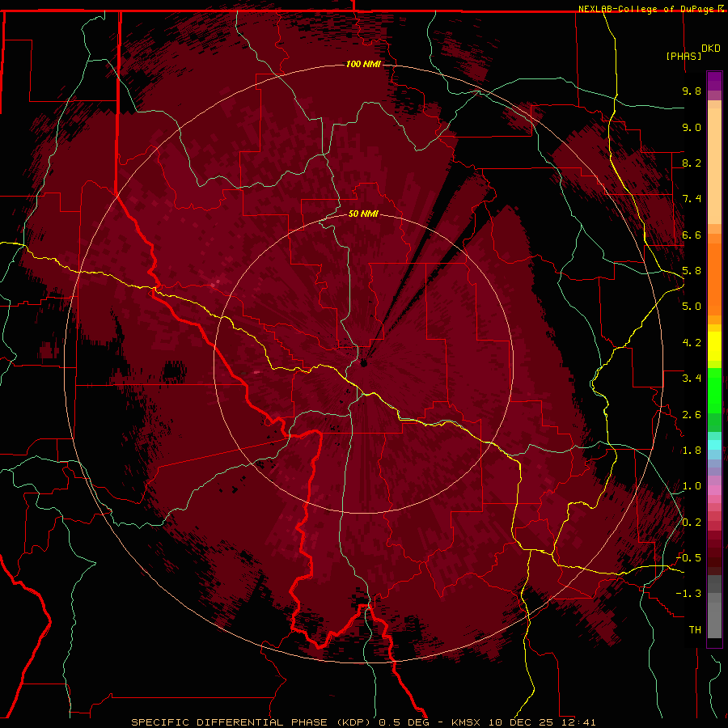Click the 0.2 value on color scale
This screenshot has width=728, height=728.
(x=692, y=523)
